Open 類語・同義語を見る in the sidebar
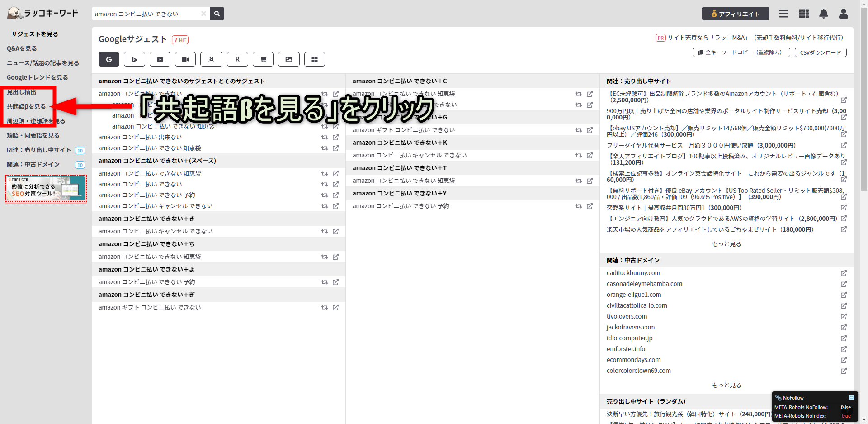This screenshot has height=424, width=868. 33,135
